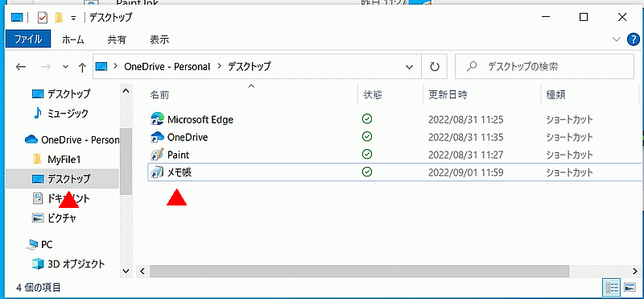Click the file list horizontal scrollbar thumb
The width and height of the screenshot is (644, 299).
coord(359,272)
